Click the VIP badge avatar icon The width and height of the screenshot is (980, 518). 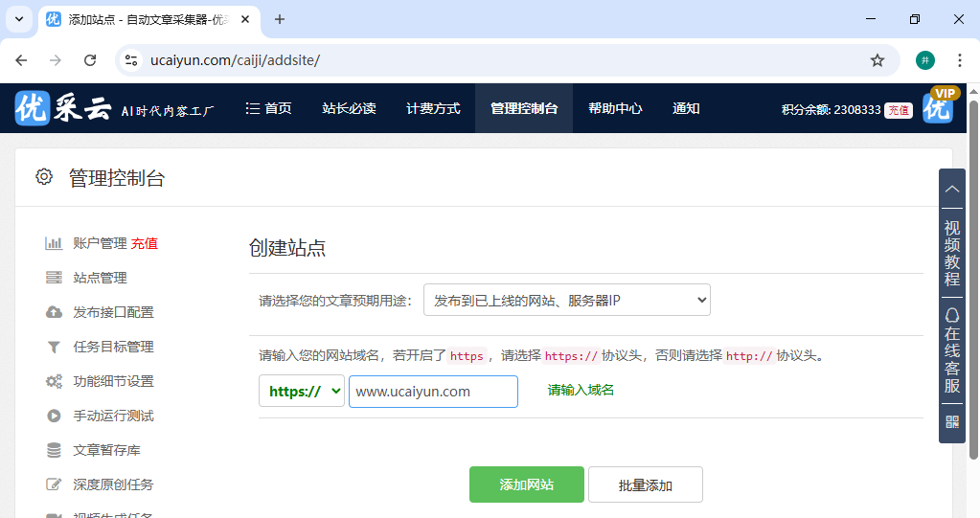tap(939, 106)
